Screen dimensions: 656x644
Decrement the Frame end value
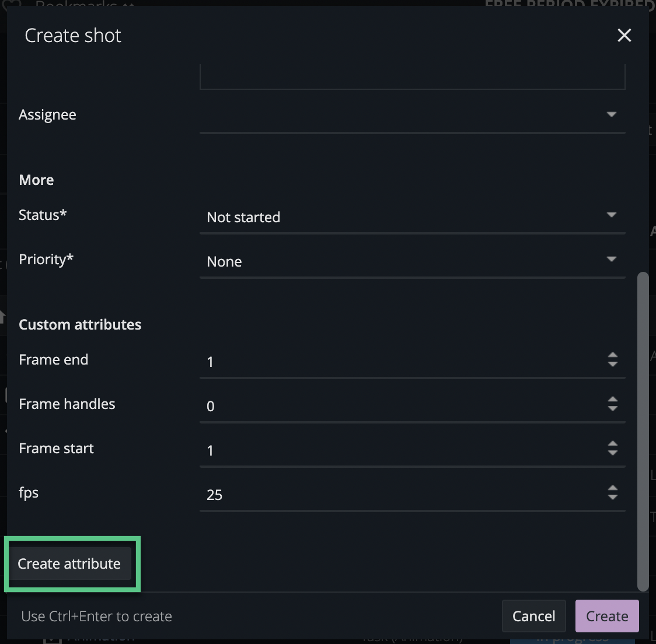(613, 363)
